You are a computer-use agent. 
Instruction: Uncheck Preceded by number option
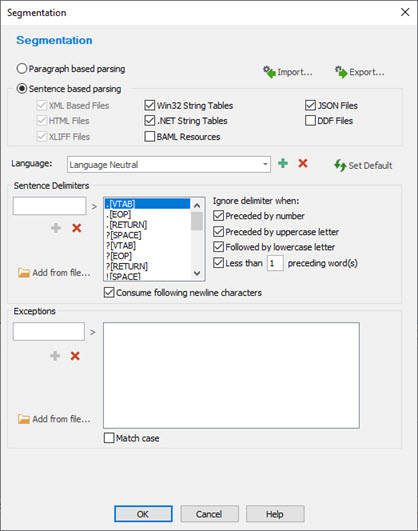pos(218,216)
